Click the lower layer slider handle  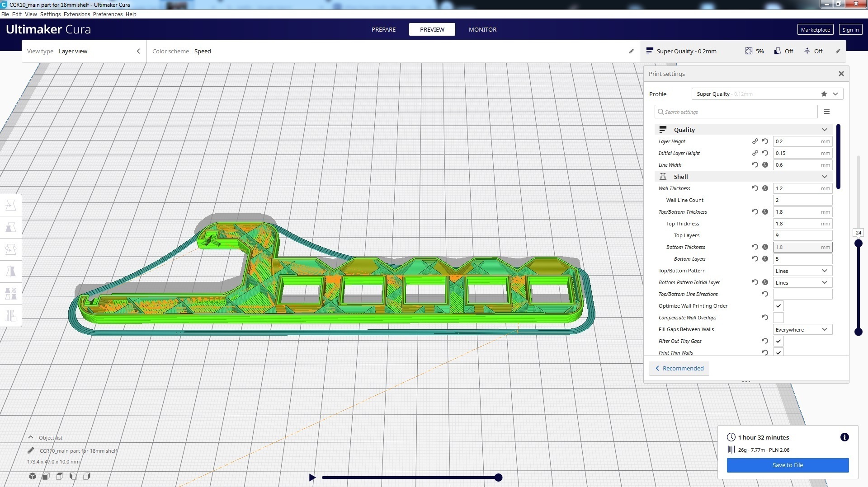(858, 332)
